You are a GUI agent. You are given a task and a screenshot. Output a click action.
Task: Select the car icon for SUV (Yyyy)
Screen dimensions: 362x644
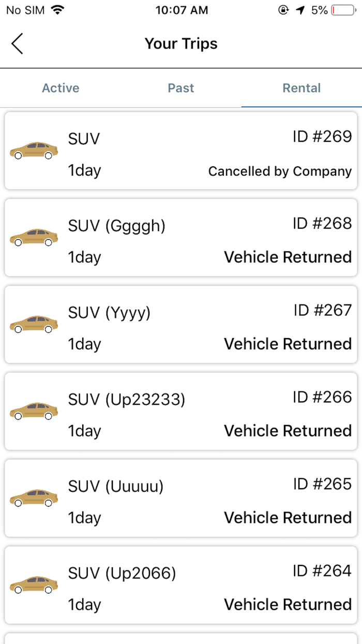click(33, 325)
